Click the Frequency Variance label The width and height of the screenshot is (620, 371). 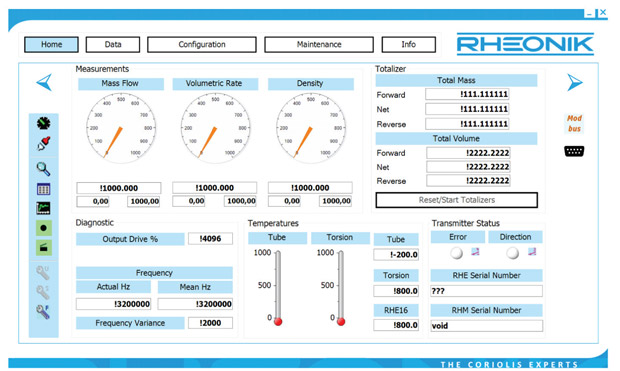[x=130, y=323]
